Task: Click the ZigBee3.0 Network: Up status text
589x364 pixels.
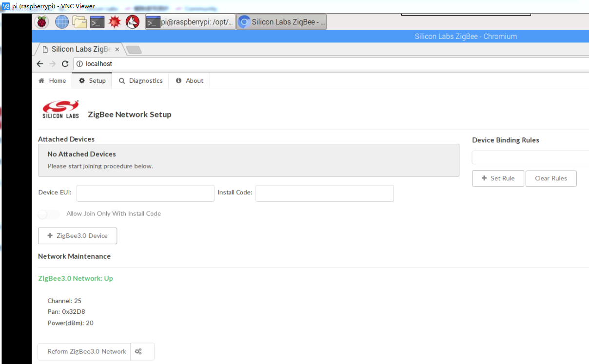Action: click(76, 279)
